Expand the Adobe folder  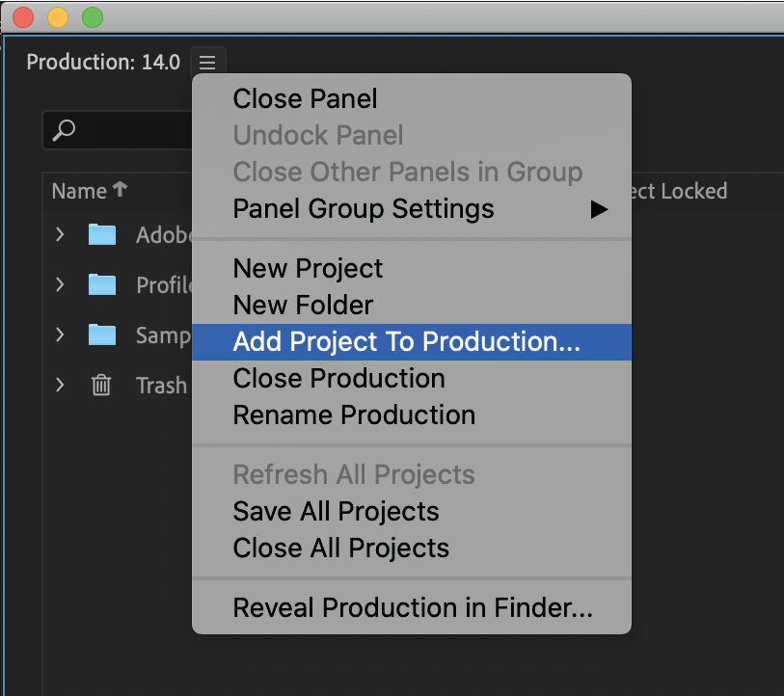click(59, 234)
